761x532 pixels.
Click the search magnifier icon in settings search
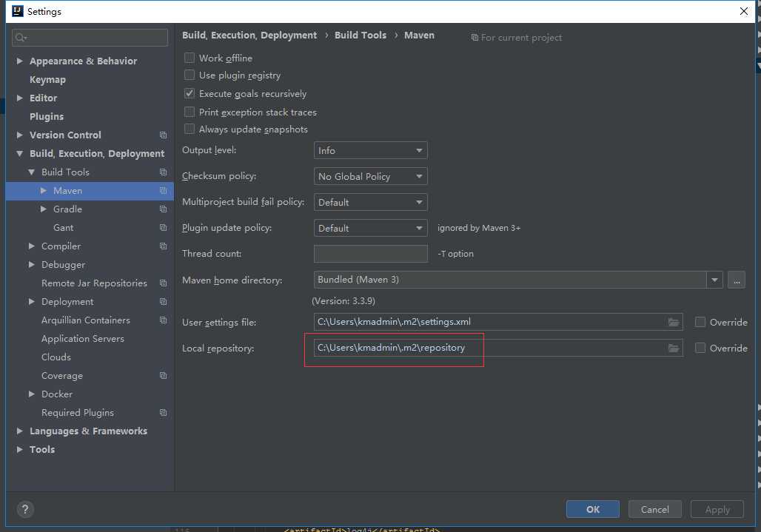coord(21,37)
